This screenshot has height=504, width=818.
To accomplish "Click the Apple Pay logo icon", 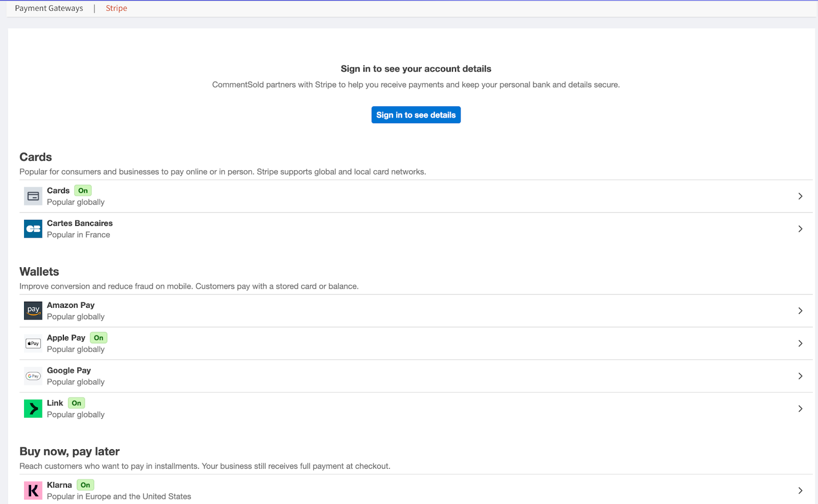I will 33,343.
